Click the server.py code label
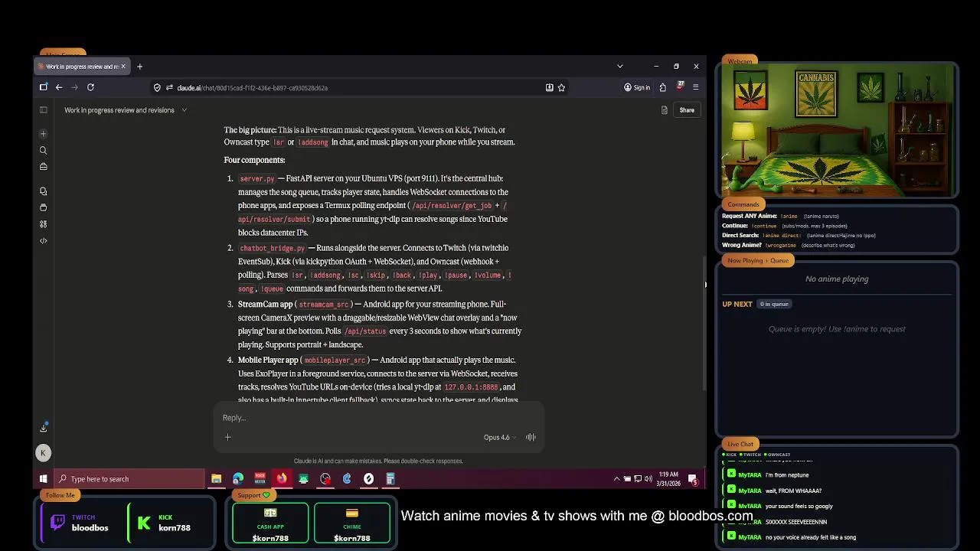980x551 pixels. pyautogui.click(x=256, y=179)
